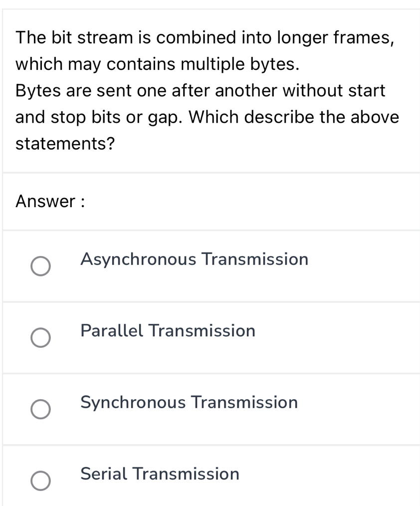Select the Asynchronous Transmission radio button
420x506 pixels.
point(40,266)
